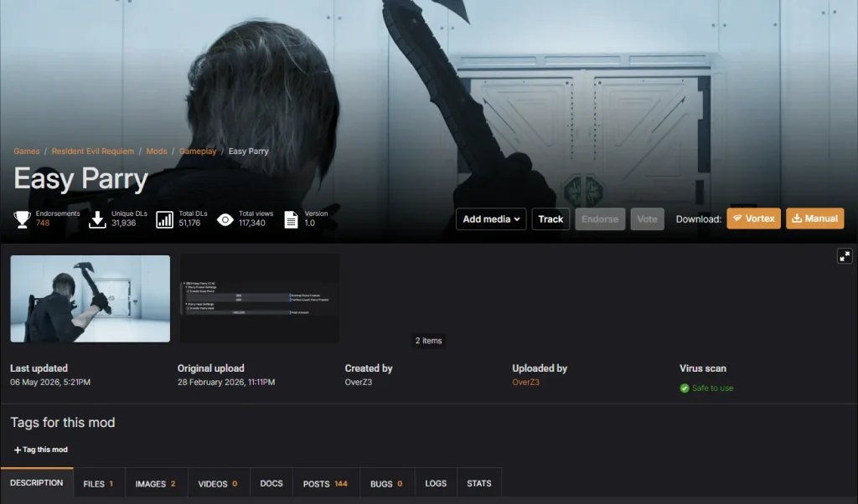Click the Total DLs bar chart icon
The height and width of the screenshot is (504, 858).
pos(165,219)
